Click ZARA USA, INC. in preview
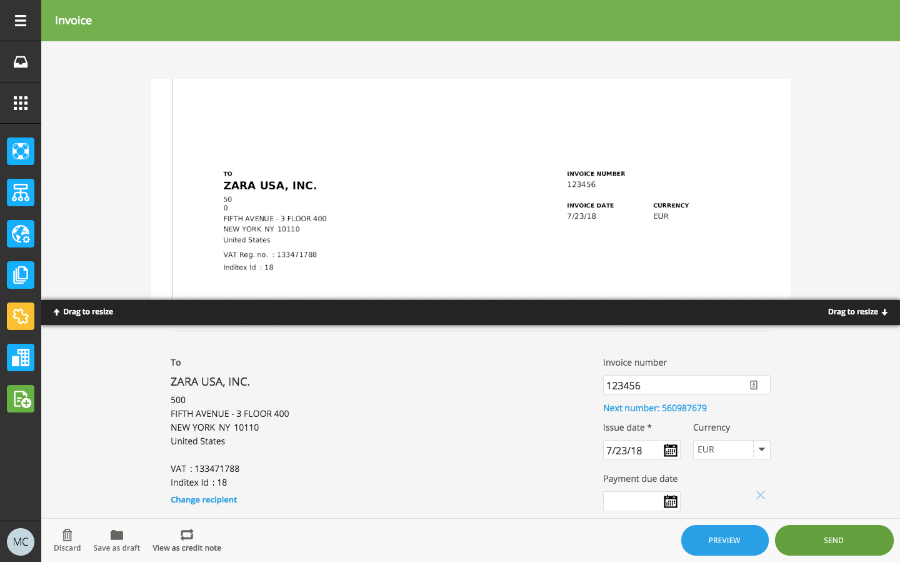Viewport: 900px width, 562px height. pyautogui.click(x=270, y=185)
